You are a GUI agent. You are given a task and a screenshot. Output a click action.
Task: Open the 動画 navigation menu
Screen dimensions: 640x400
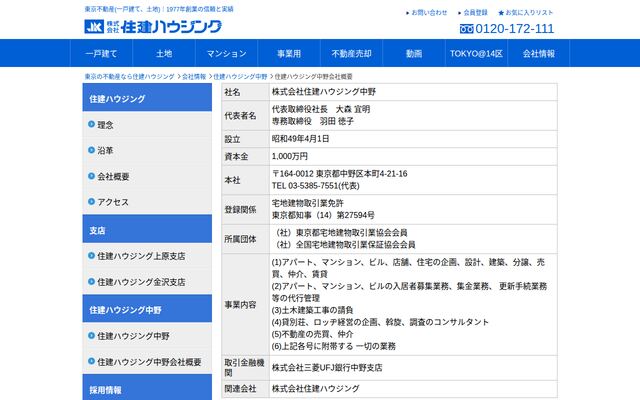(413, 53)
